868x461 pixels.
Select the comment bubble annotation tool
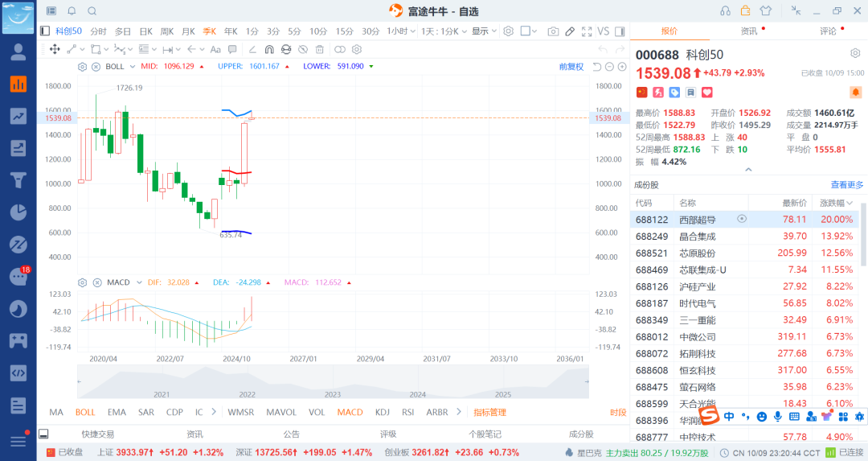(x=232, y=49)
